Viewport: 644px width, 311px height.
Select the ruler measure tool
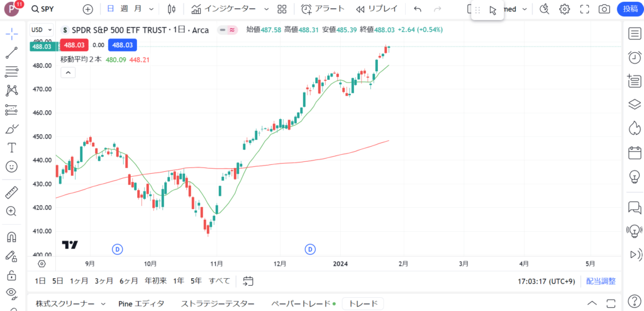pos(11,192)
